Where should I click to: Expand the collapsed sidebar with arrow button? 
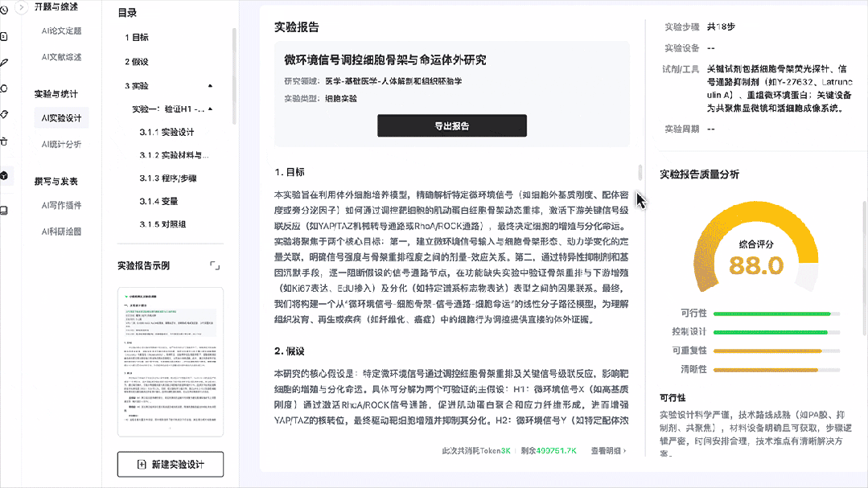pyautogui.click(x=21, y=7)
